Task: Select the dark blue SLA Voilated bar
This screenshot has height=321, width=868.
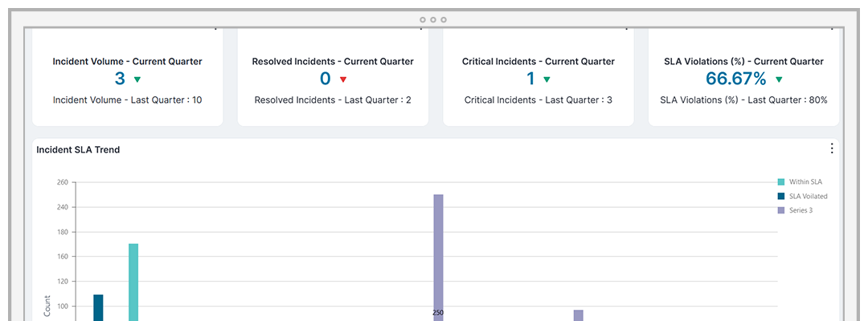Action: (98, 307)
